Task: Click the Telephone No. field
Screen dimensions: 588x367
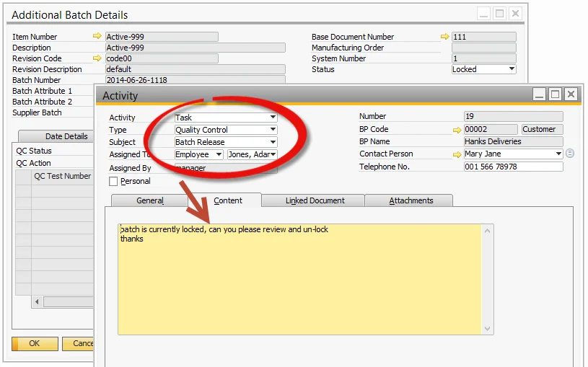Action: (x=514, y=167)
